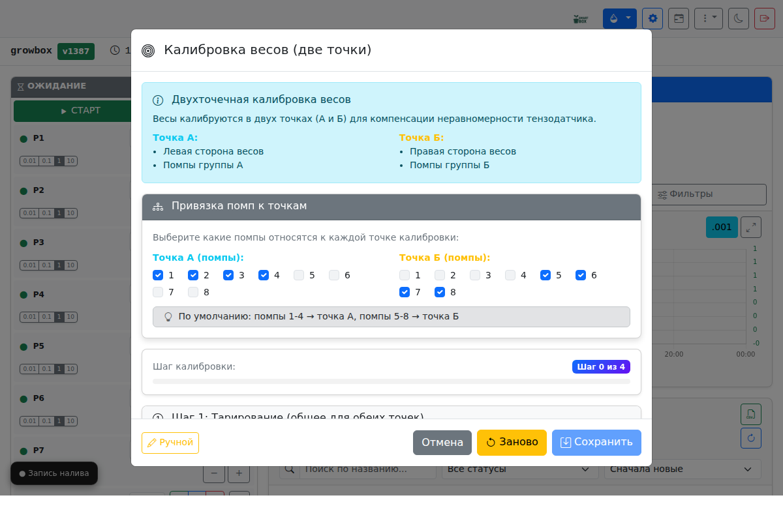
Task: Click the Шаг 0 из 4 badge
Action: tap(601, 367)
